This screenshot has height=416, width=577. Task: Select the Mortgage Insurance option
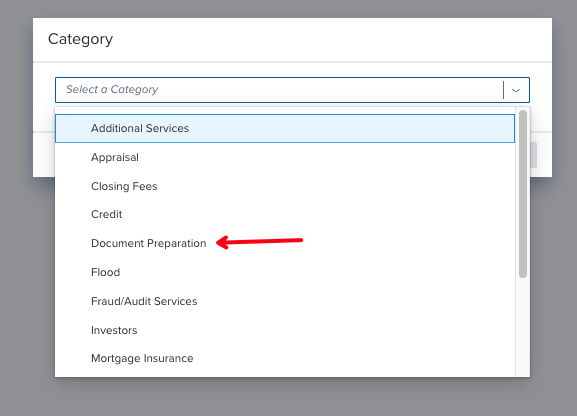coord(285,358)
